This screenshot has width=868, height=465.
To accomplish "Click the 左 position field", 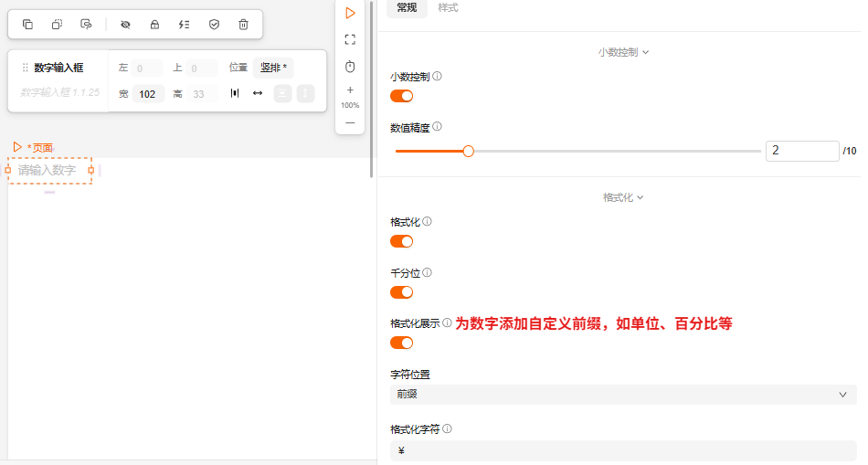I will coord(147,69).
